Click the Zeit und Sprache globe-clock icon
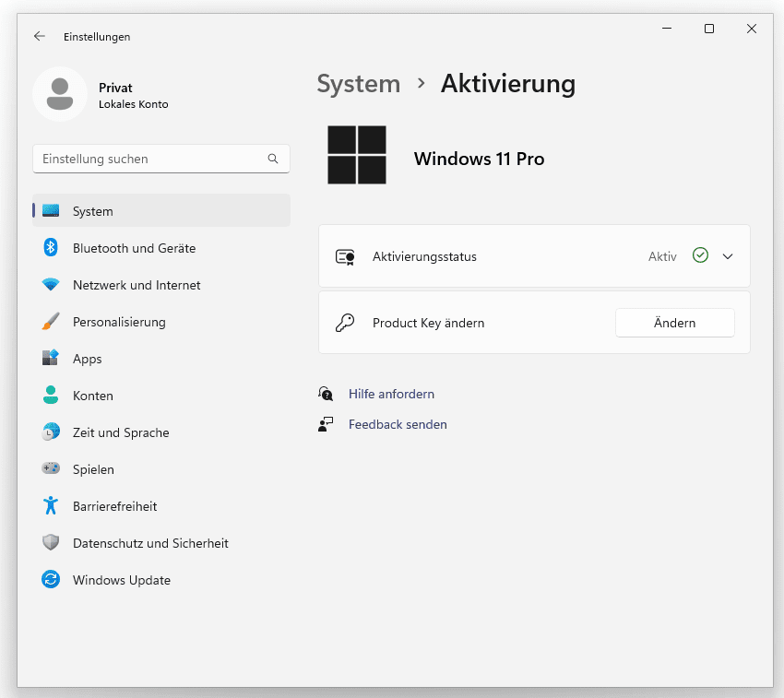Screen dimensions: 784x698 click(51, 432)
